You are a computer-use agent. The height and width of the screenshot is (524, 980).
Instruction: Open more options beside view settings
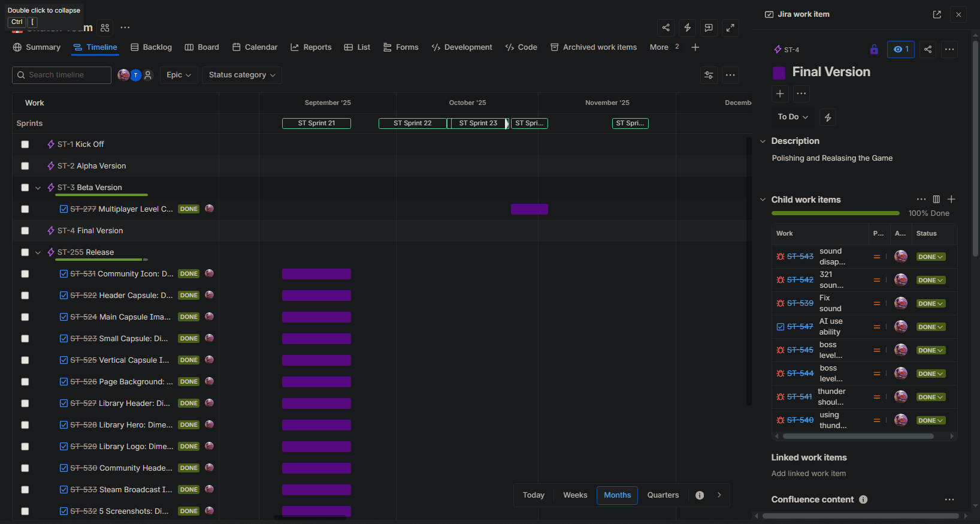click(x=730, y=75)
